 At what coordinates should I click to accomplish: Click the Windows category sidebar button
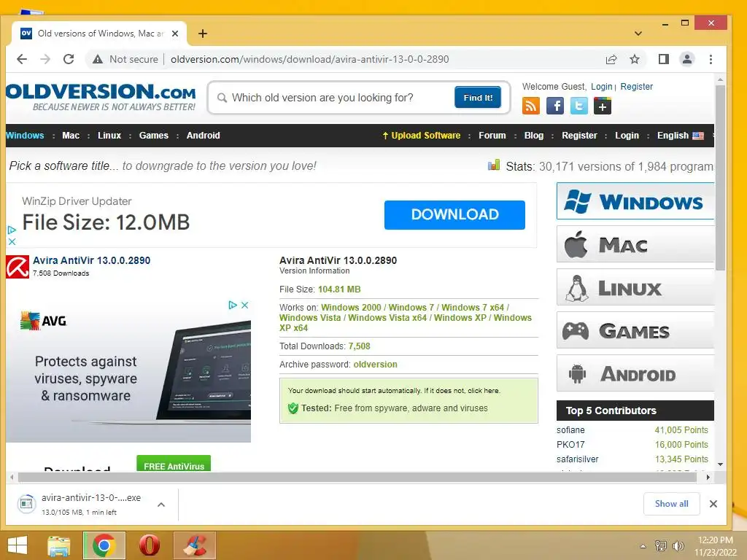(x=635, y=201)
